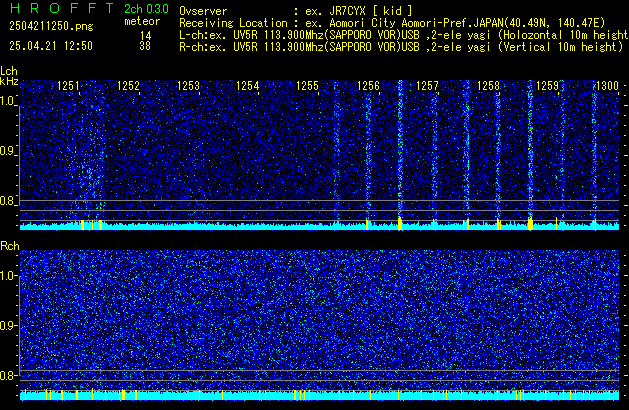Click the 1257 time marker
This screenshot has height=410, width=629.
click(x=428, y=86)
